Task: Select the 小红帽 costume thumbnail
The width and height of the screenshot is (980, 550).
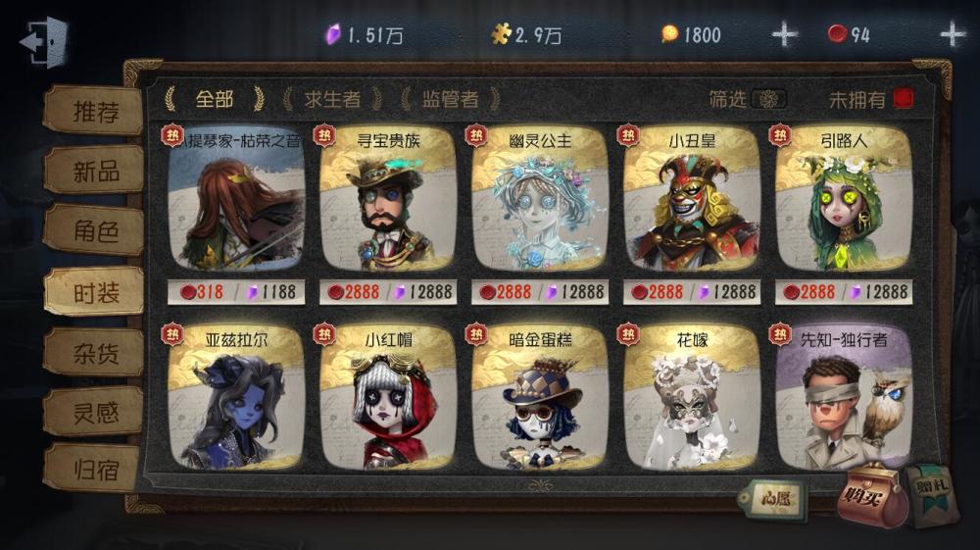Action: 388,397
